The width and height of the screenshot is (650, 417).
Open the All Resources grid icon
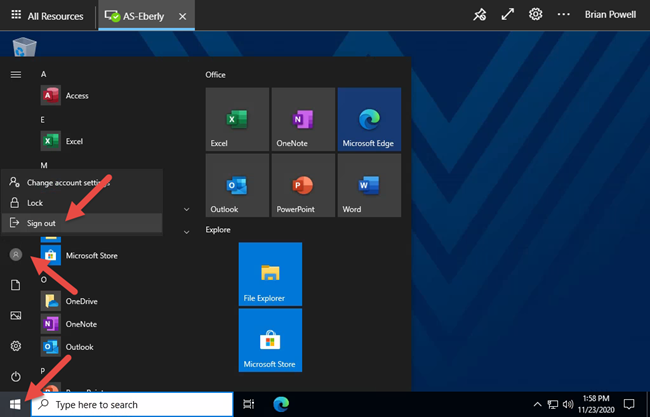(x=16, y=15)
